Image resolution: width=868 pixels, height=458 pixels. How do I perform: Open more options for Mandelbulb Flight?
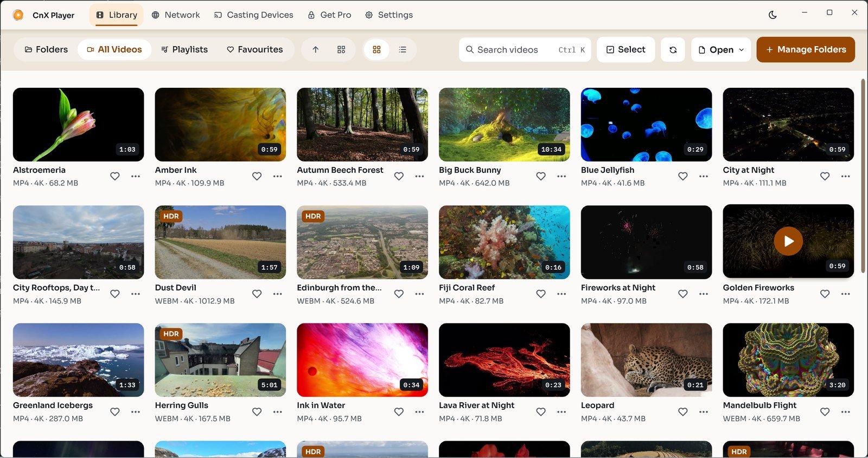(x=846, y=412)
